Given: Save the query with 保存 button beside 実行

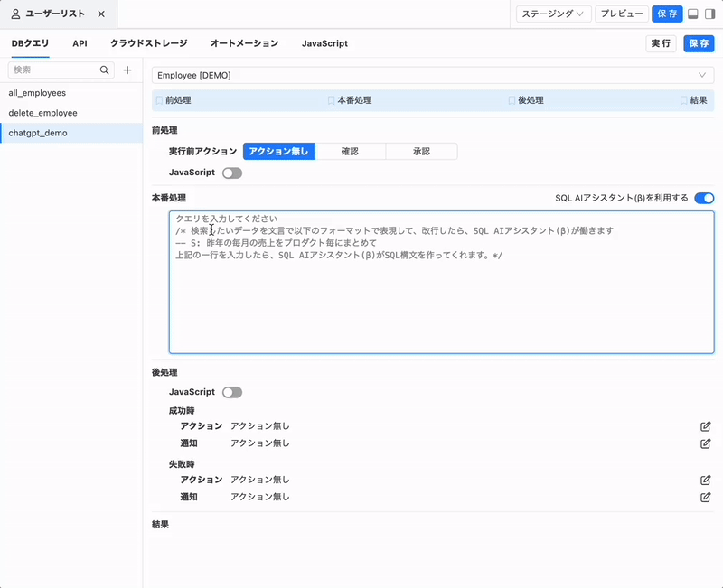Looking at the screenshot, I should 699,43.
